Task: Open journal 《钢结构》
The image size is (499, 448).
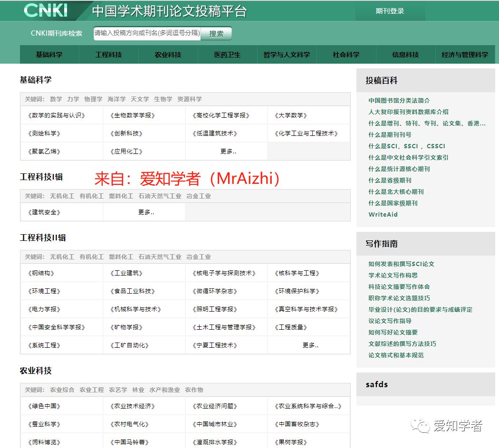Action: 41,273
